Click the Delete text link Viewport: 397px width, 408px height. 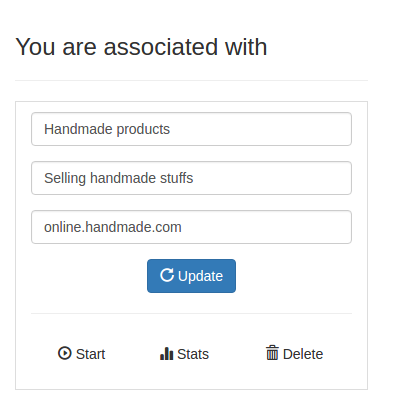[303, 354]
